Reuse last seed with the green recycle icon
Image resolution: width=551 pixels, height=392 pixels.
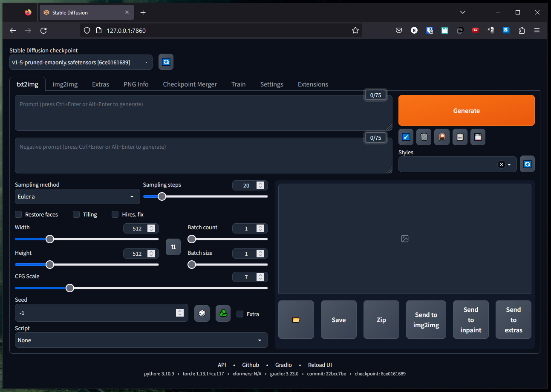pos(223,313)
